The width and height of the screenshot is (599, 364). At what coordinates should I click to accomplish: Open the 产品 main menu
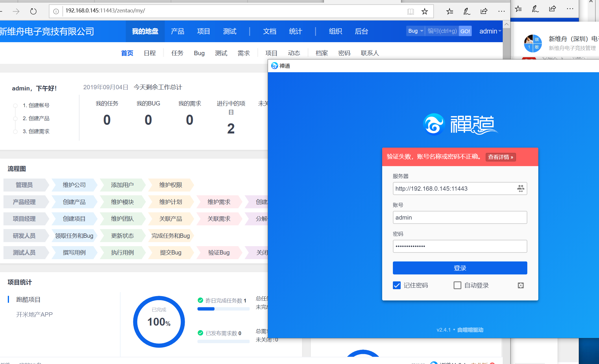click(x=178, y=31)
